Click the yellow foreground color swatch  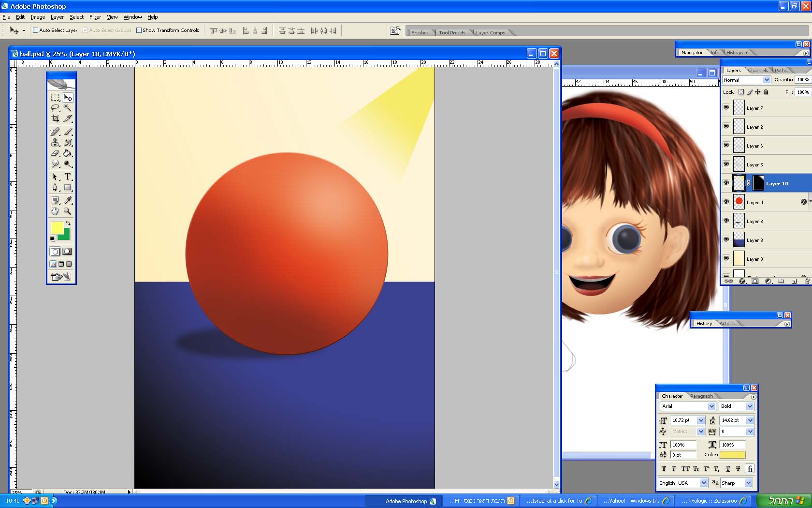coord(57,227)
